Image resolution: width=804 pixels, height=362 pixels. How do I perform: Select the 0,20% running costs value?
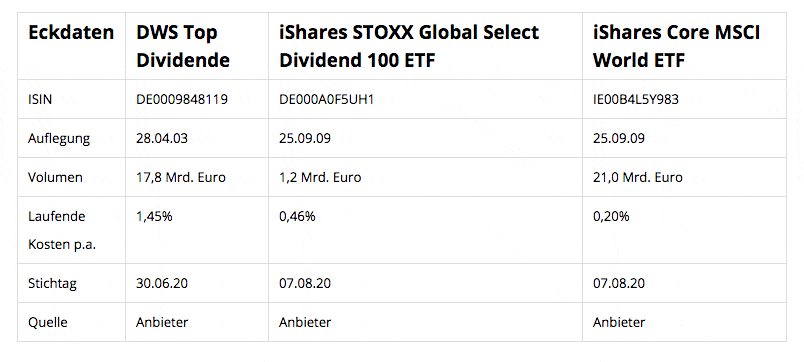(611, 216)
